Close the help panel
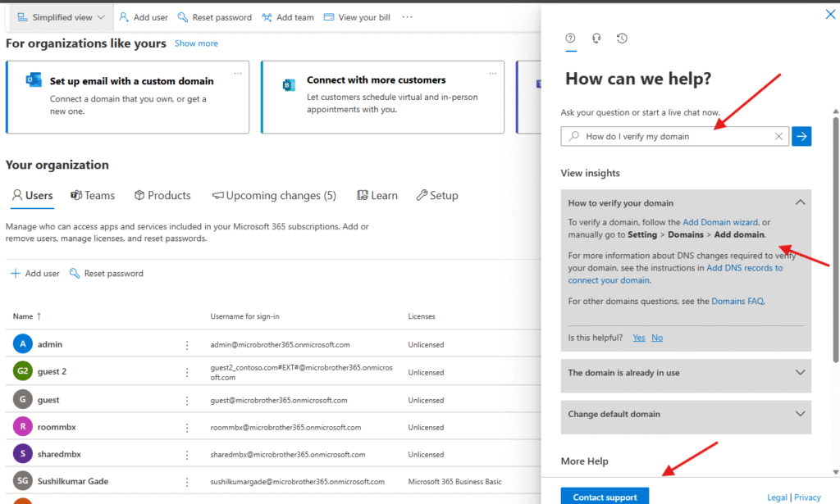 point(828,14)
